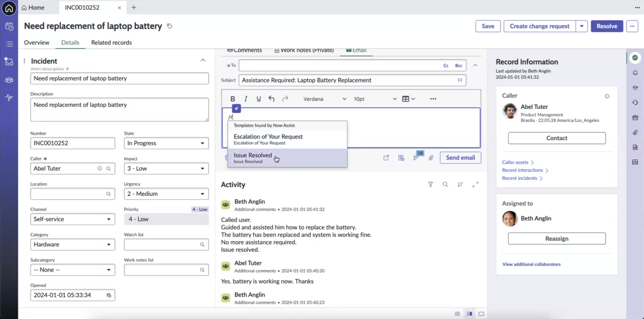Image resolution: width=644 pixels, height=319 pixels.
Task: Open the Impact dropdown
Action: click(x=166, y=169)
